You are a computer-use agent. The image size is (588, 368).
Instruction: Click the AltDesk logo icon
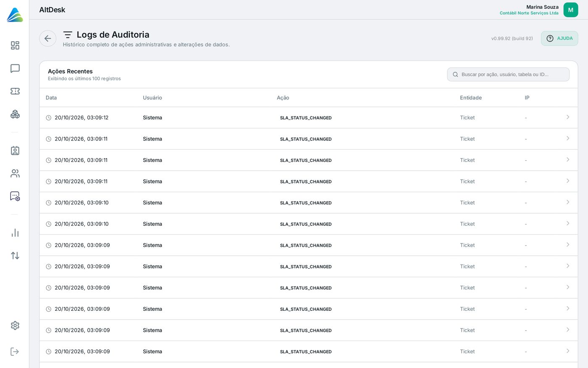[x=15, y=15]
